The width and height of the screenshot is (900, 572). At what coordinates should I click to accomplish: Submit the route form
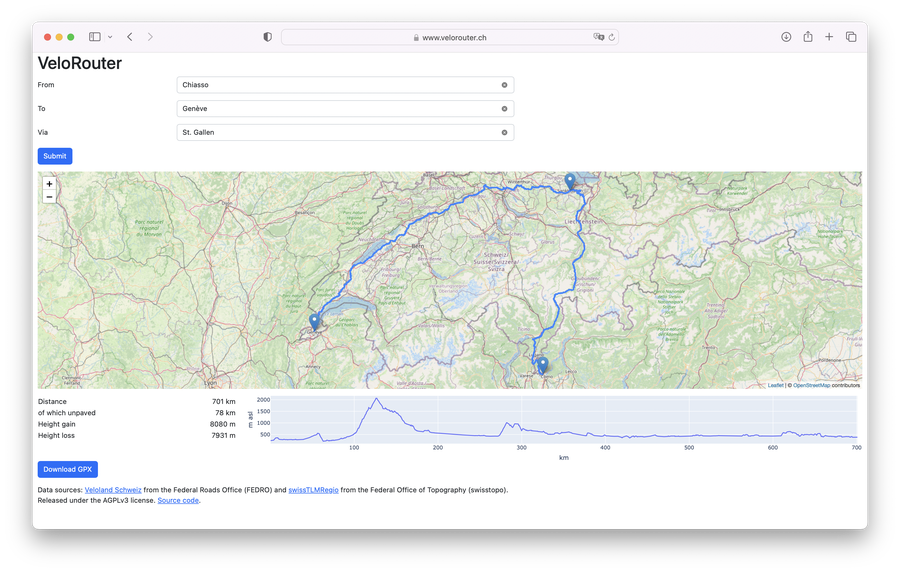[x=55, y=156]
